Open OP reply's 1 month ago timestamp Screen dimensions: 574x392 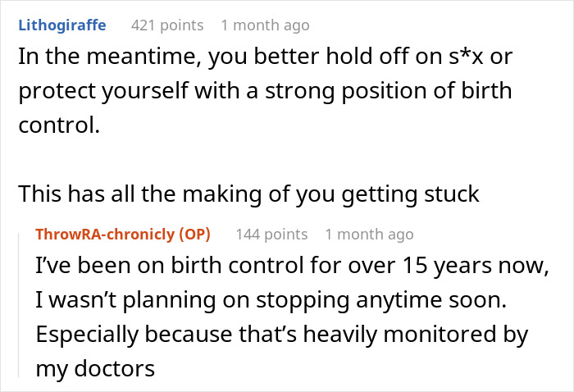pyautogui.click(x=369, y=235)
